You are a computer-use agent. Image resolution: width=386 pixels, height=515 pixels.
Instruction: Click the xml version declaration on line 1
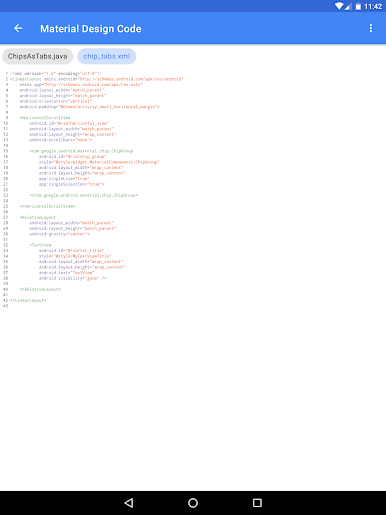56,73
